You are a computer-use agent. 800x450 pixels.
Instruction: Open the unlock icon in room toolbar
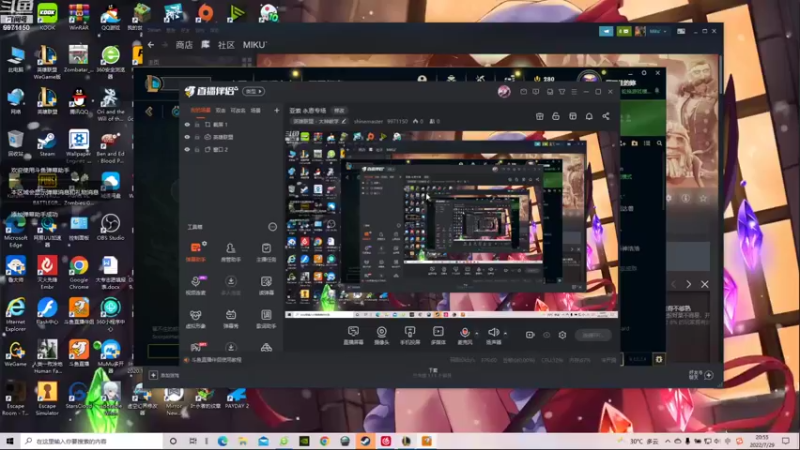click(556, 116)
